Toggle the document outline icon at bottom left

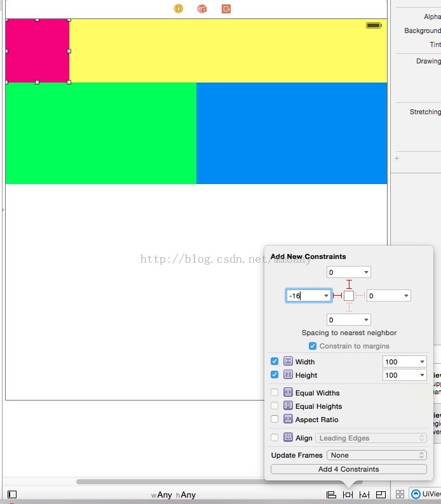pyautogui.click(x=12, y=494)
